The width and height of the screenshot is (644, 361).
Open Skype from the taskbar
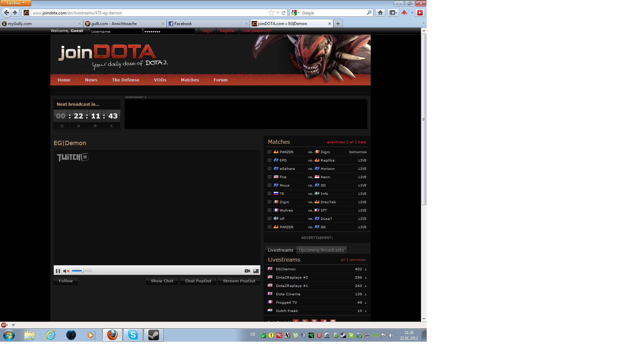(133, 335)
